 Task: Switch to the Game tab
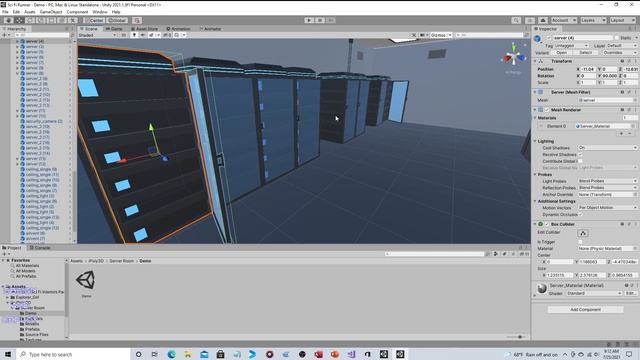(x=114, y=29)
